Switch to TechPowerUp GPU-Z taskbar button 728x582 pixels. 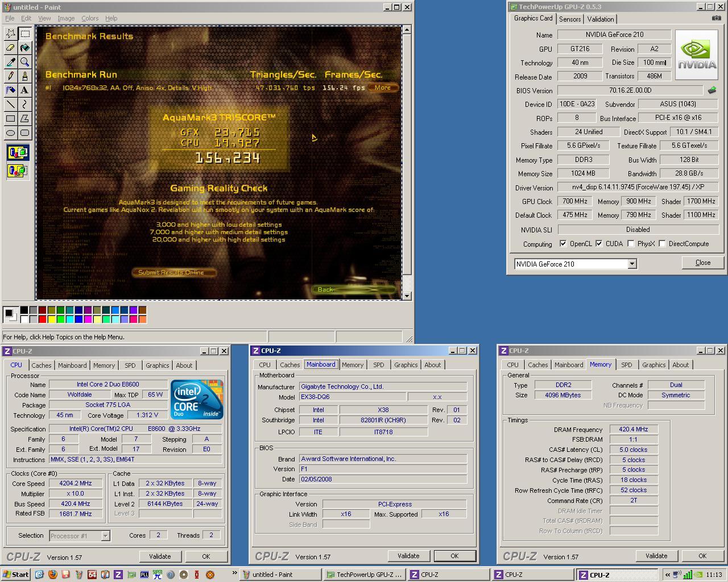365,575
